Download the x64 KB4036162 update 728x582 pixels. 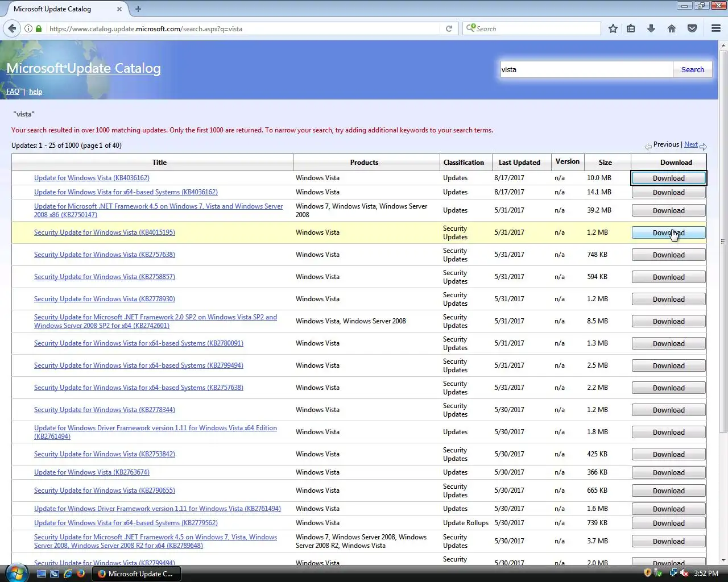click(x=669, y=192)
